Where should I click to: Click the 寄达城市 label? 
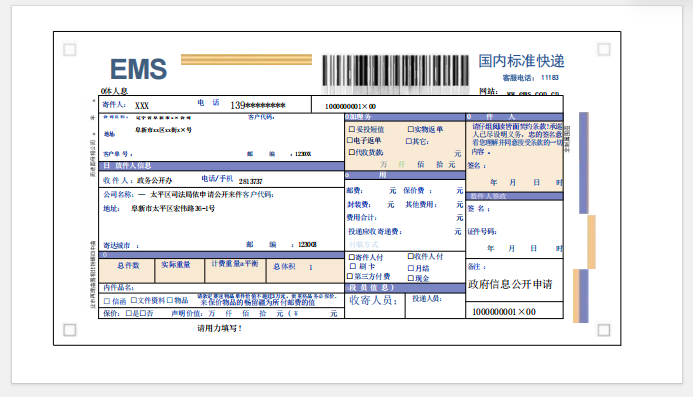pos(117,245)
